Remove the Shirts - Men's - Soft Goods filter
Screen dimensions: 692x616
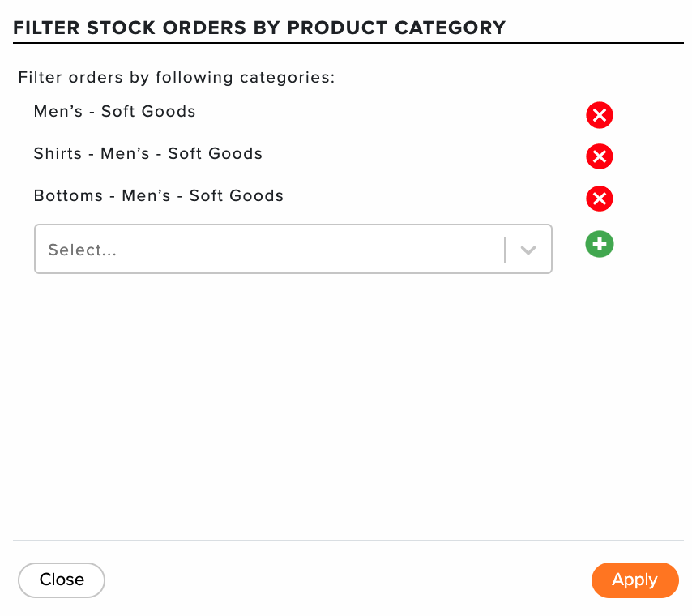click(x=600, y=156)
